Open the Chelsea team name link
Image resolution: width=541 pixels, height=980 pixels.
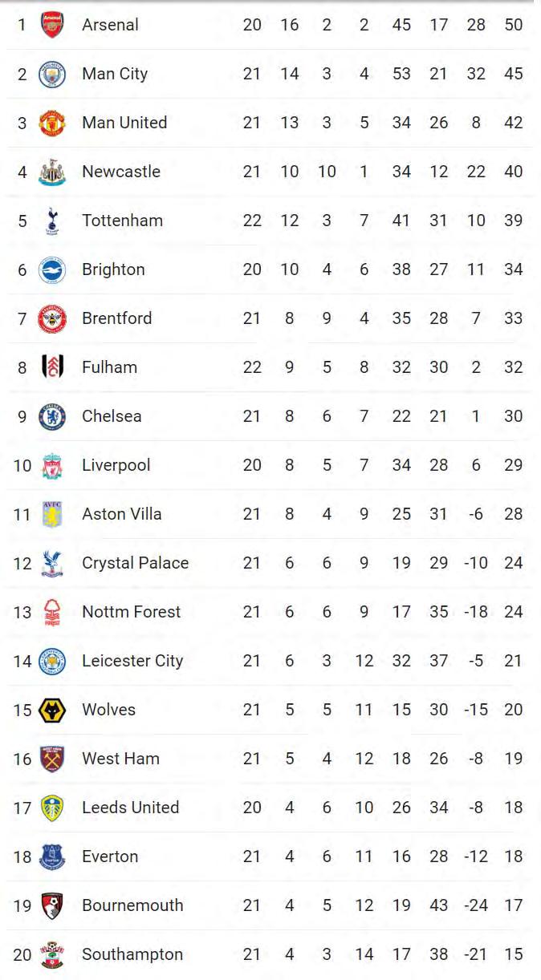[x=112, y=416]
